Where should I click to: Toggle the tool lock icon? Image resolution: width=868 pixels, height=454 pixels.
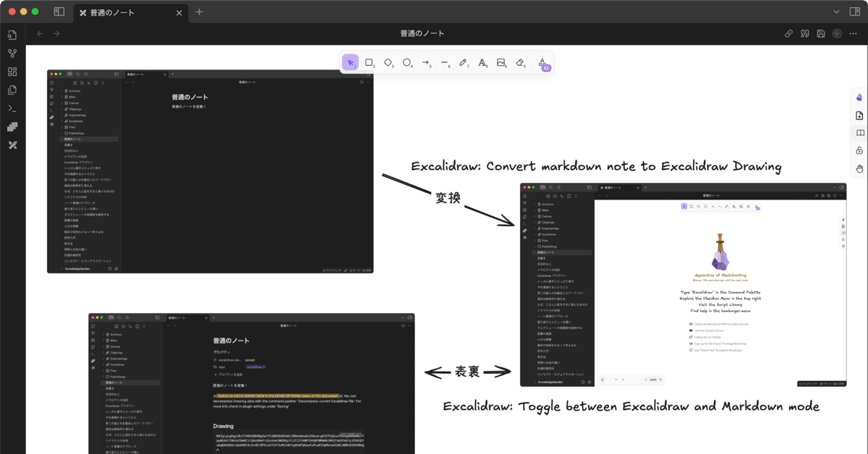point(859,150)
